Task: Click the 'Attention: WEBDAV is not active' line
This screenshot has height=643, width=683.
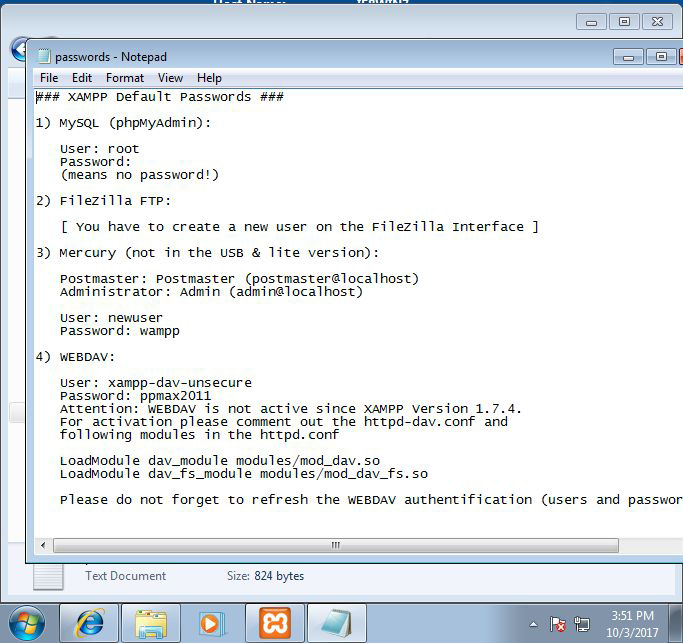Action: [x=291, y=409]
